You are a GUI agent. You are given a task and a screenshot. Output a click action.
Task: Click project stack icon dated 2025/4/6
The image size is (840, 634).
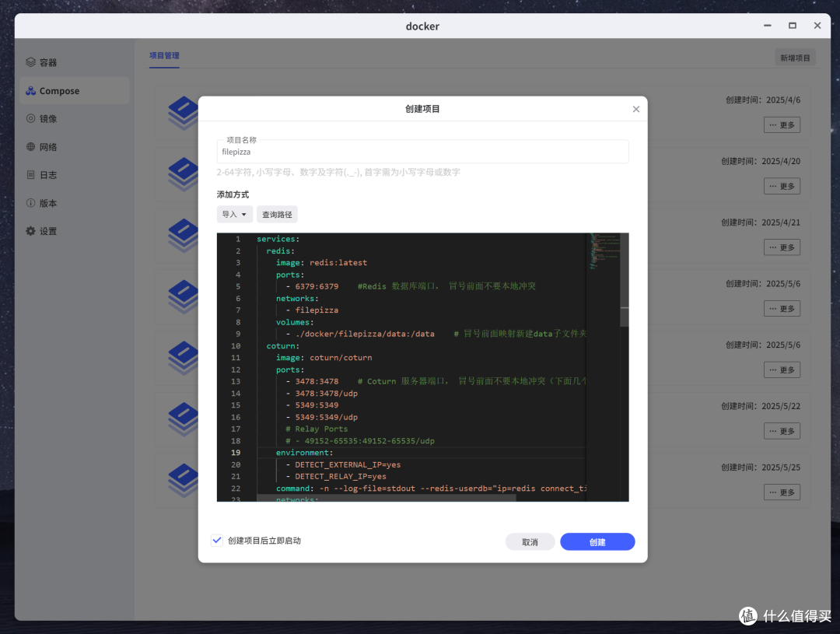tap(184, 113)
